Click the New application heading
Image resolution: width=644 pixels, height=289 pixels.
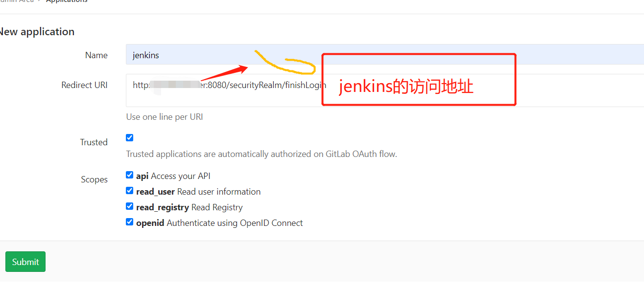click(x=37, y=31)
